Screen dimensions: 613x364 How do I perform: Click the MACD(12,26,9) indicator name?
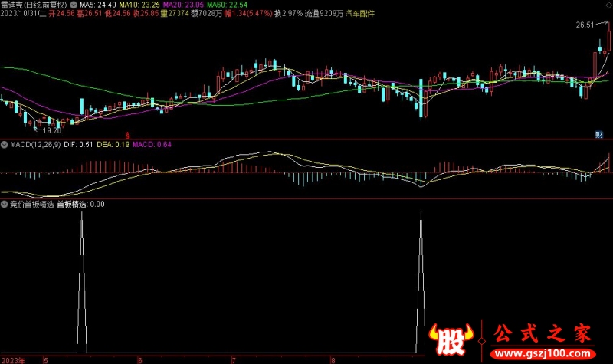[35, 145]
